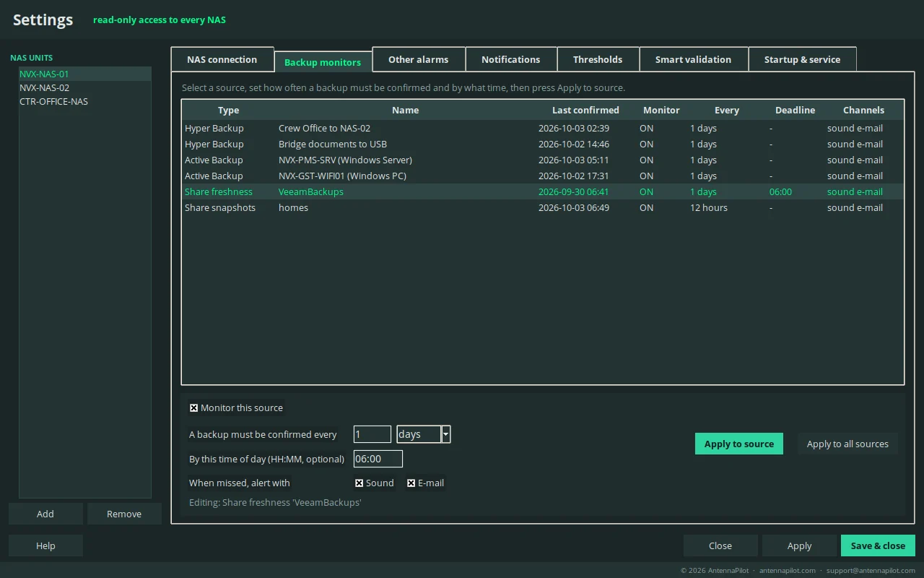Open the Startup & service tab
This screenshot has height=578, width=924.
(x=803, y=59)
